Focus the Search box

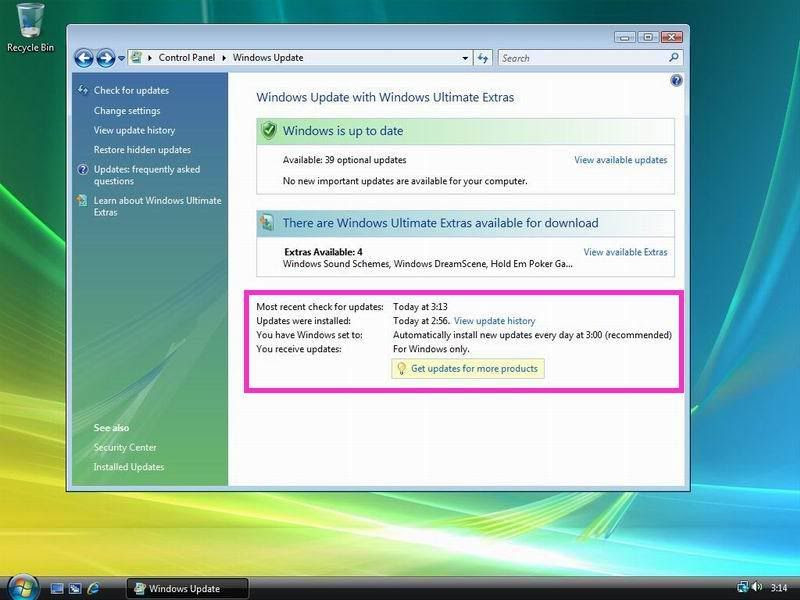pyautogui.click(x=582, y=58)
